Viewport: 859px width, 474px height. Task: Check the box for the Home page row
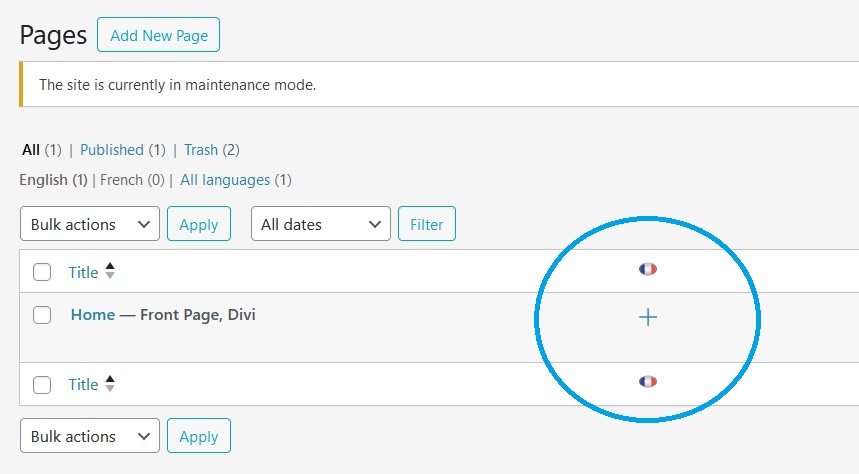(x=42, y=315)
